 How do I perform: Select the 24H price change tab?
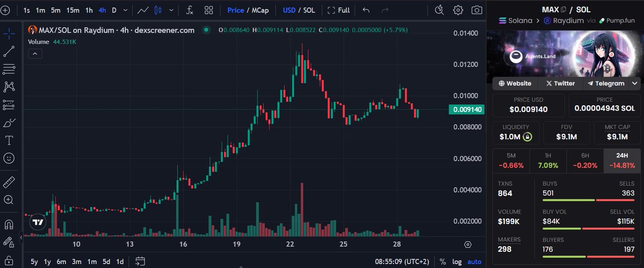622,161
